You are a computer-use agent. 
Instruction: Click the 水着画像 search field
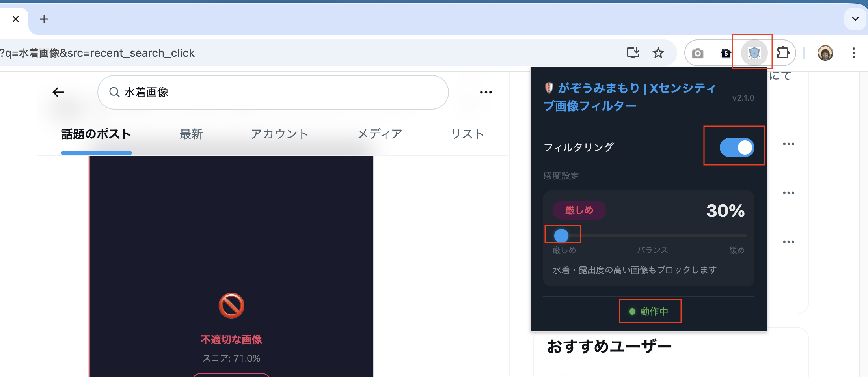(x=273, y=92)
